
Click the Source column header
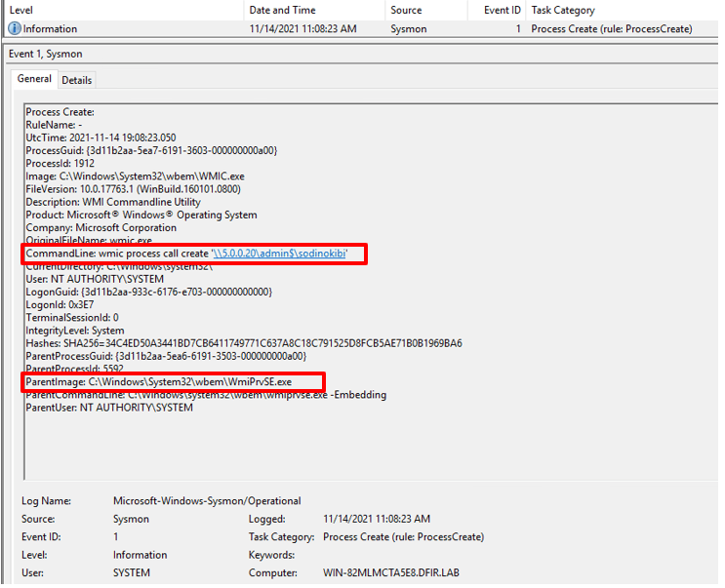tap(406, 10)
